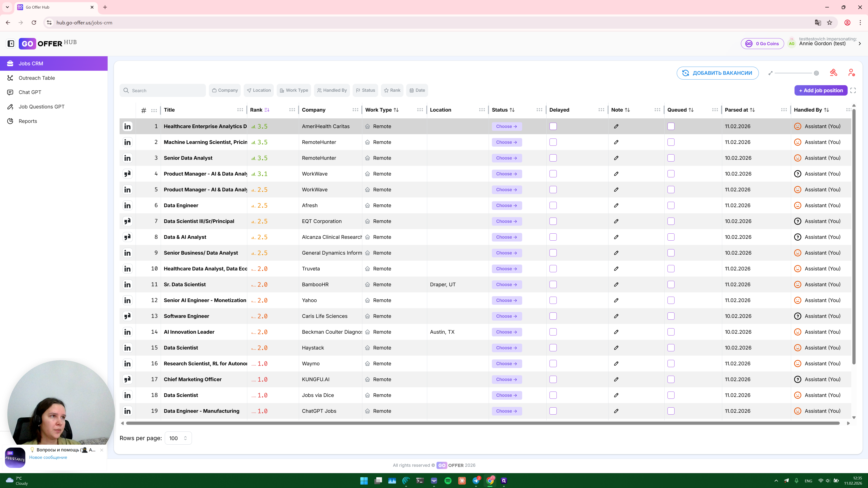Click the auction gavel icon top right

[834, 73]
